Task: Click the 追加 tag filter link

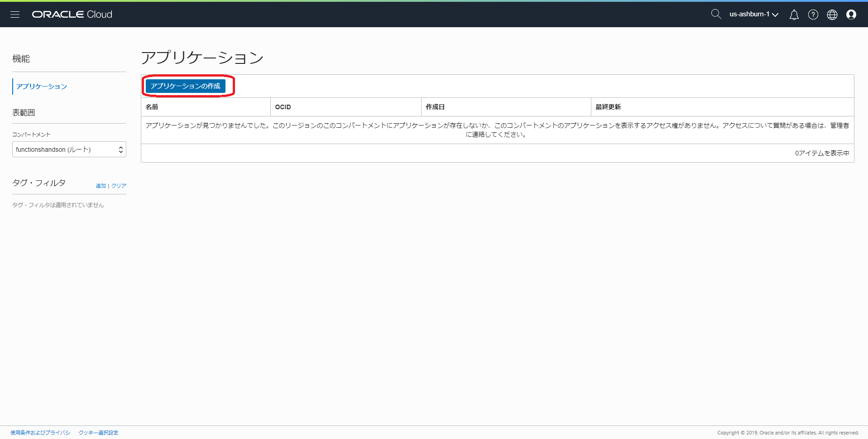Action: click(101, 186)
